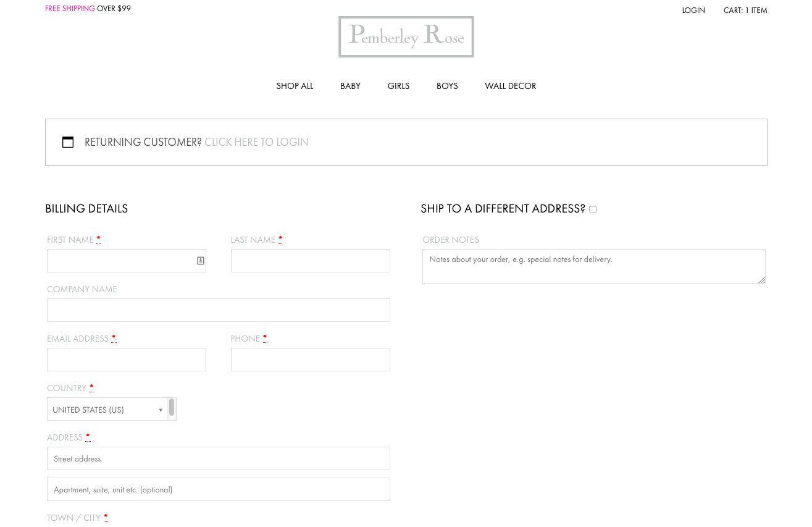Image resolution: width=812 pixels, height=527 pixels.
Task: Open the Girls category
Action: pos(398,86)
